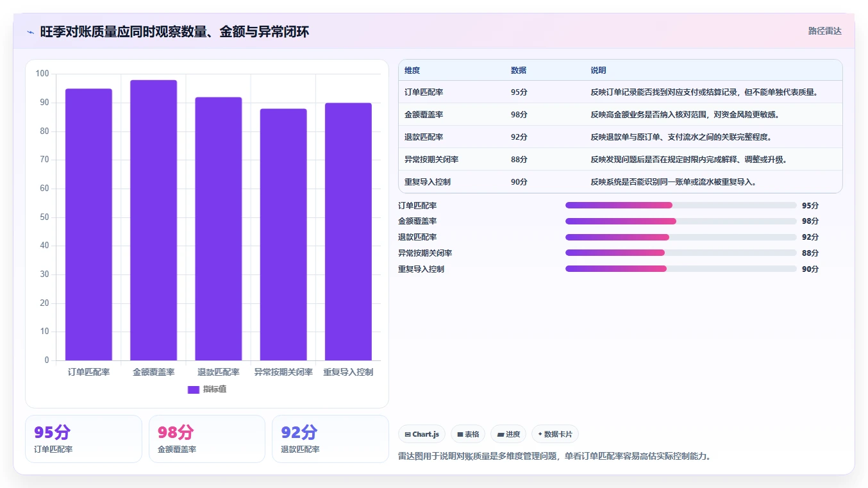Viewport: 868px width, 488px height.
Task: Select 重复导入控制 cell in table
Action: [x=428, y=182]
